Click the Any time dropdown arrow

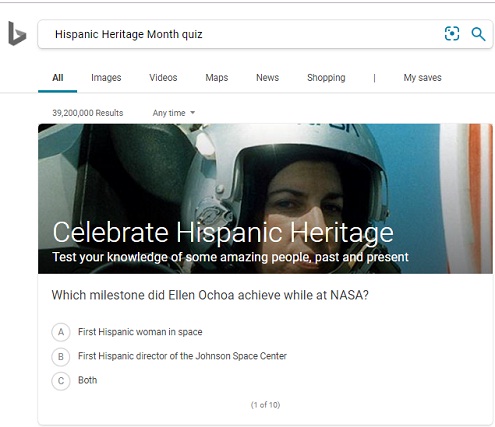pyautogui.click(x=192, y=113)
